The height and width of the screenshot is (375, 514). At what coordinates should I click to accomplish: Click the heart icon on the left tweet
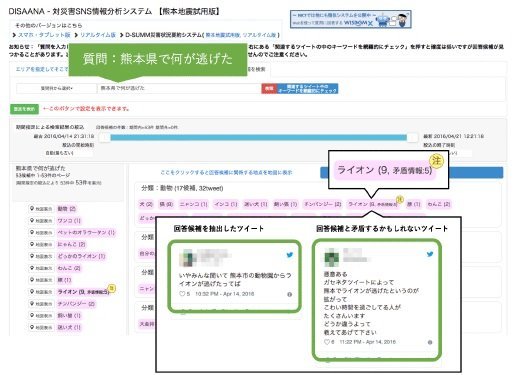coord(182,294)
